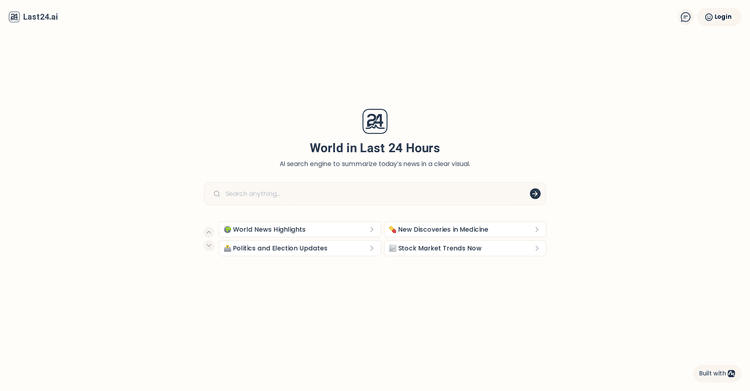750x391 pixels.
Task: Focus the Search anything input field
Action: 375,194
